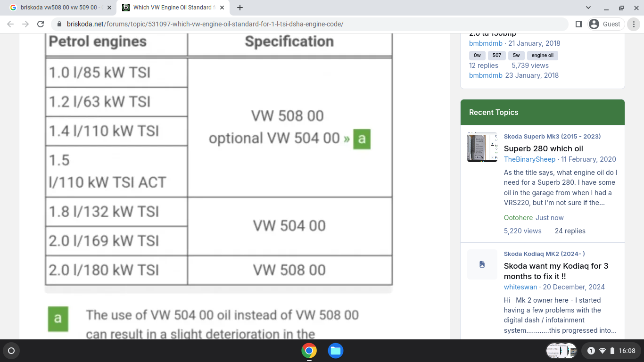Click the '1.8 l/132 kW TSI' table cell
This screenshot has width=644, height=362.
116,212
